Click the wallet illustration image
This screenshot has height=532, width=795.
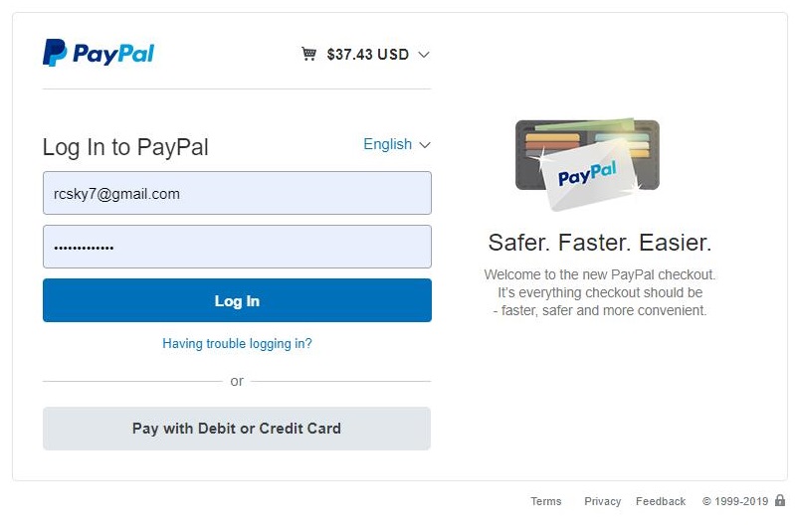tap(587, 164)
